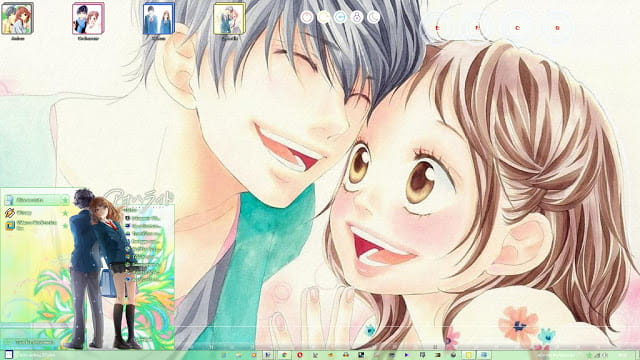Click the pink power circle icon
This screenshot has height=360, width=640.
[307, 17]
